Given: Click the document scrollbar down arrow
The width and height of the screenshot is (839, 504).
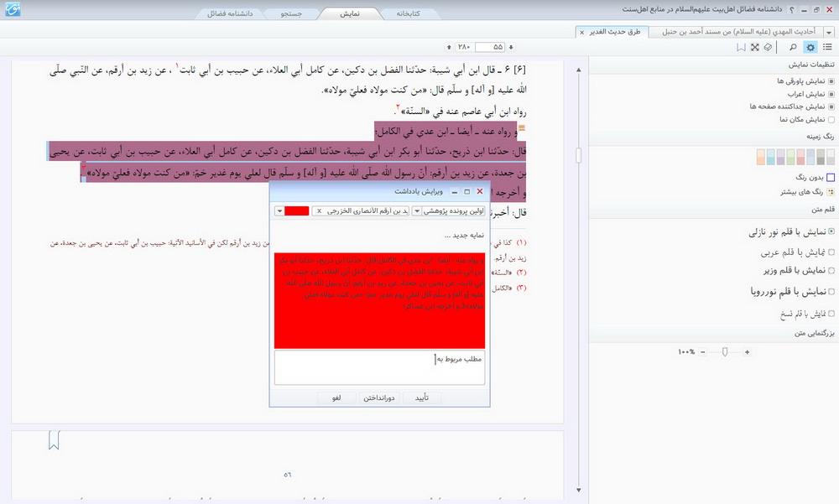Looking at the screenshot, I should (x=578, y=490).
